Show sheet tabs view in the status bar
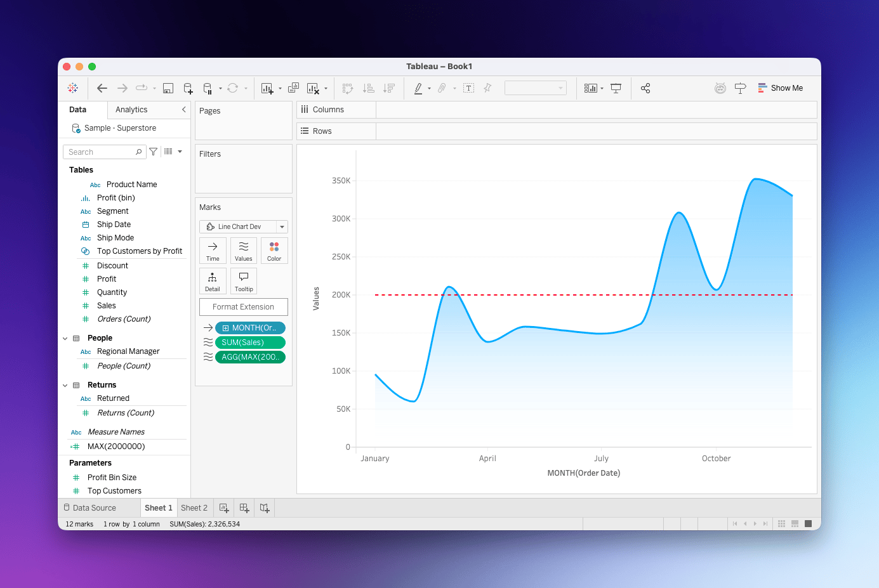The image size is (879, 588). [x=808, y=524]
